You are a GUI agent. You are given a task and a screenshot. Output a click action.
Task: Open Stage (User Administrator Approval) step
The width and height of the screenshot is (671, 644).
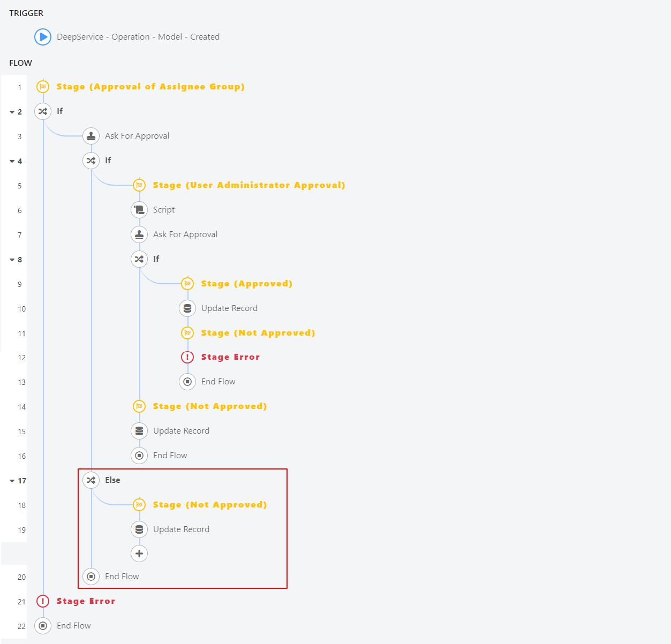249,185
